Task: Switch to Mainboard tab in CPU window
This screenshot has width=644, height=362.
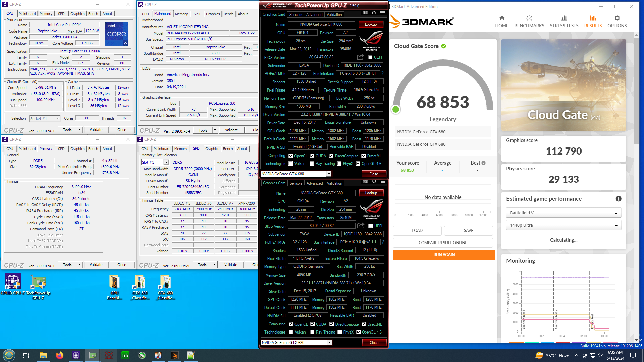Action: [27, 14]
